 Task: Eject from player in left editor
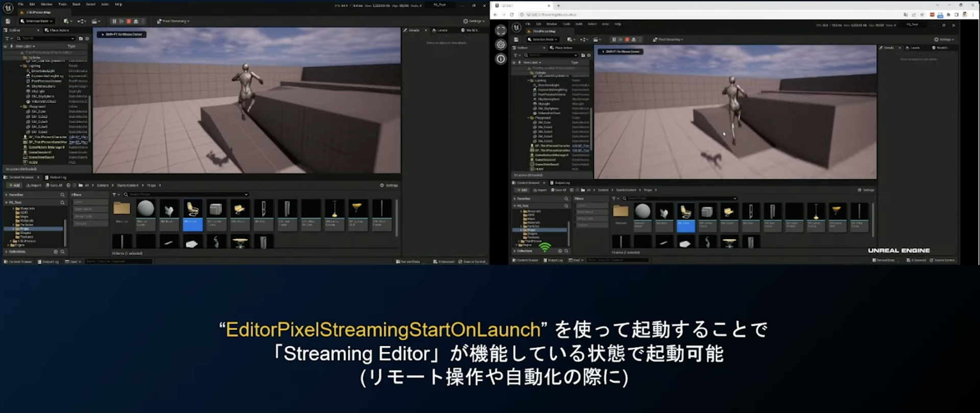[x=136, y=21]
